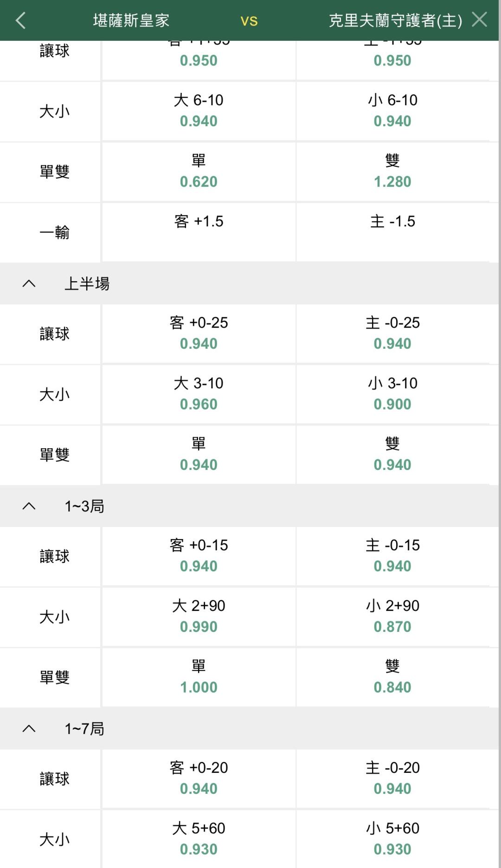Choose 1~7局 主 -0-20 handicap
Viewport: 501px width, 868px height.
coord(392,778)
